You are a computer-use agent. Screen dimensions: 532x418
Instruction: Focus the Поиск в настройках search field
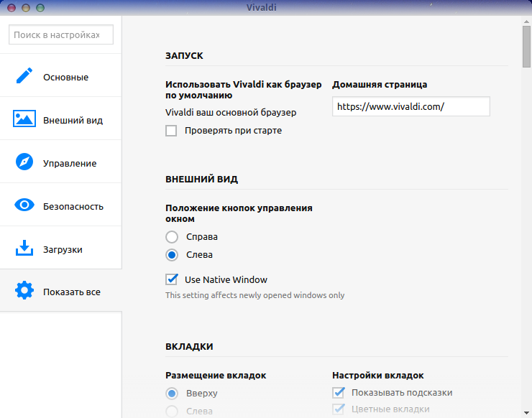coord(61,34)
